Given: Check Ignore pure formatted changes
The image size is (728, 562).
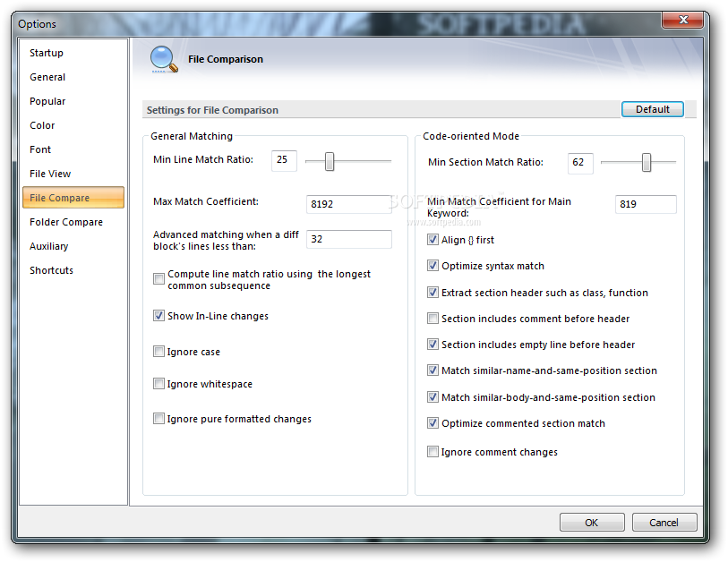Looking at the screenshot, I should coord(158,419).
